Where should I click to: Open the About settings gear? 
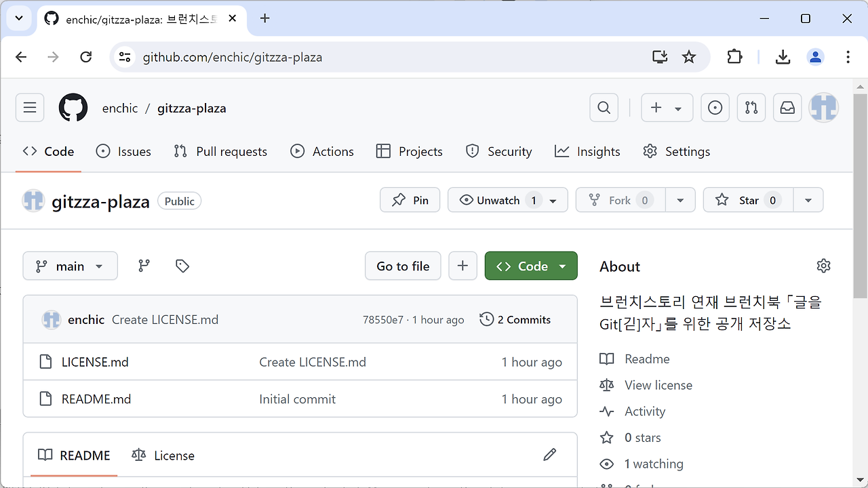[x=823, y=266]
